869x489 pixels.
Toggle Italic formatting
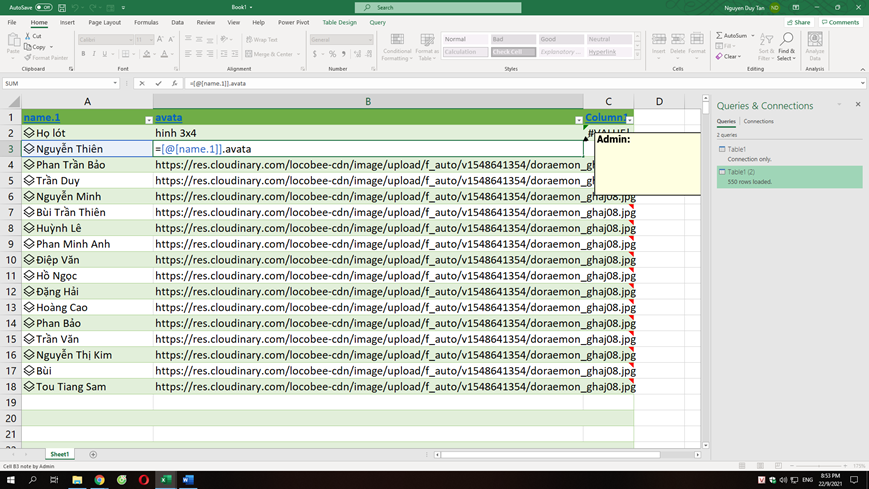(94, 54)
